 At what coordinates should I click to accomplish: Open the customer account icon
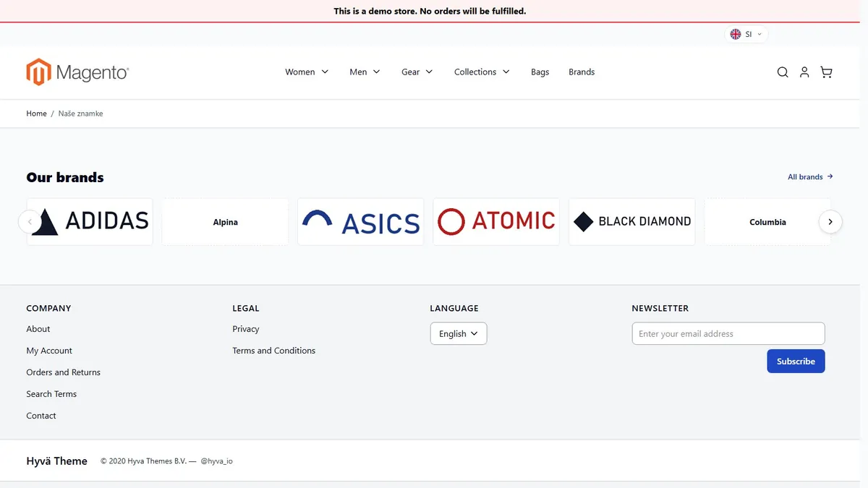(804, 72)
